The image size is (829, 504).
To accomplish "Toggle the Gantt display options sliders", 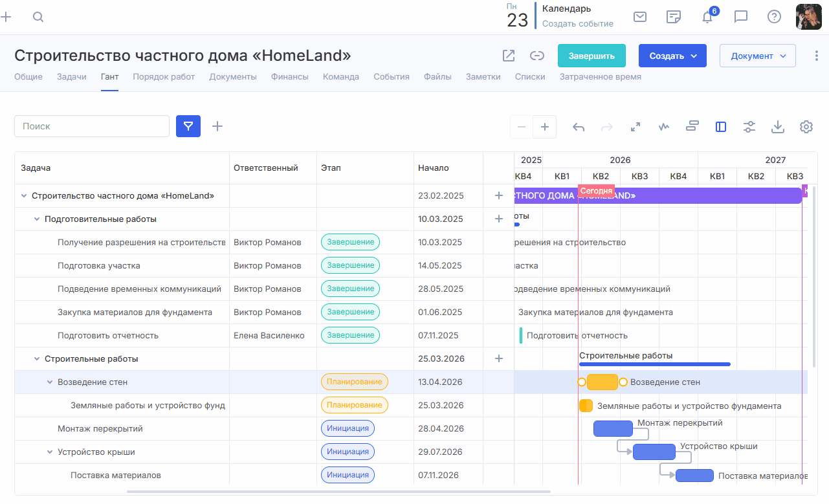I will click(x=749, y=127).
